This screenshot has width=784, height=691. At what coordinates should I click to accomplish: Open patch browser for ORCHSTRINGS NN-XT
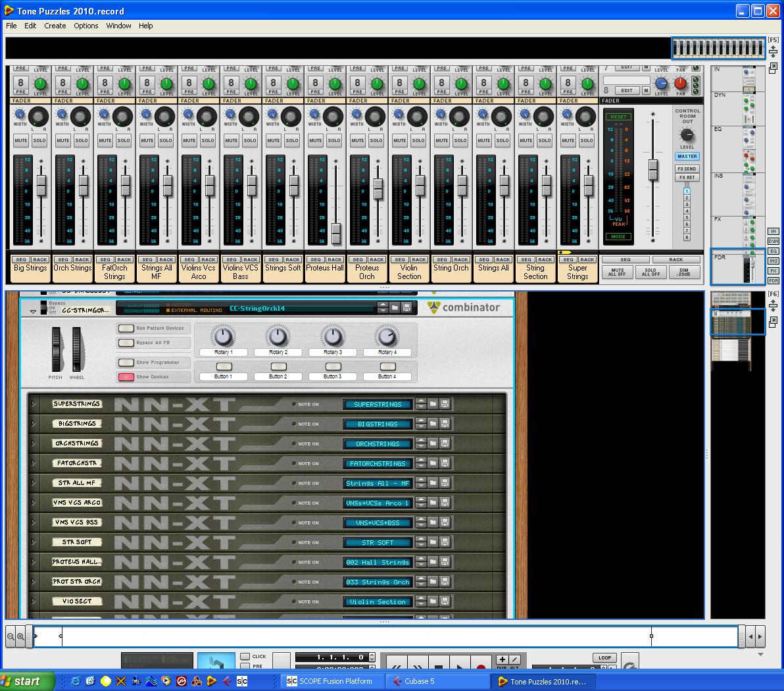click(x=433, y=444)
